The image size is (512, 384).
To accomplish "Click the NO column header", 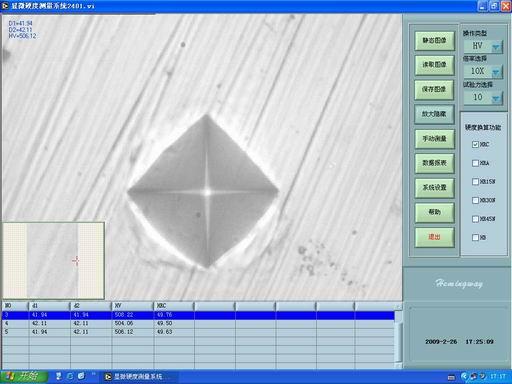I will [x=15, y=306].
